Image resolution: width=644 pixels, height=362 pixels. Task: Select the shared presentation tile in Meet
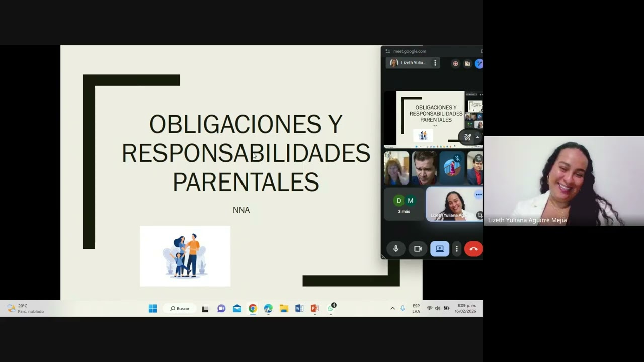(433, 119)
